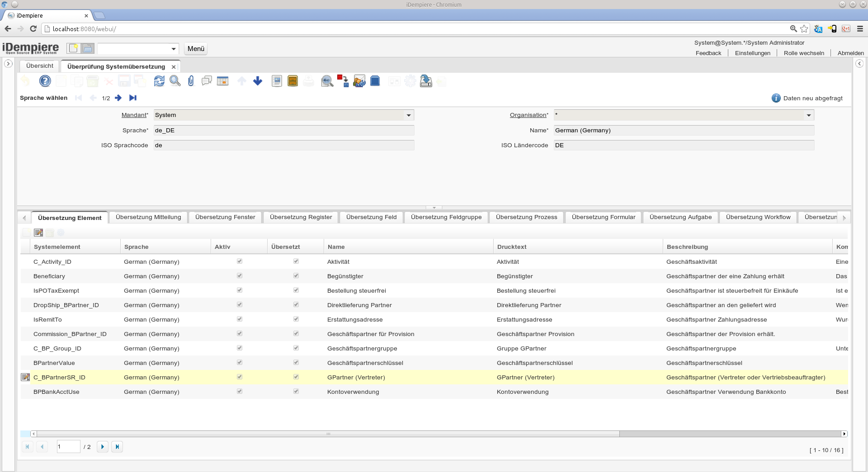Collapse header panel with divider arrow
868x472 pixels.
(434, 208)
